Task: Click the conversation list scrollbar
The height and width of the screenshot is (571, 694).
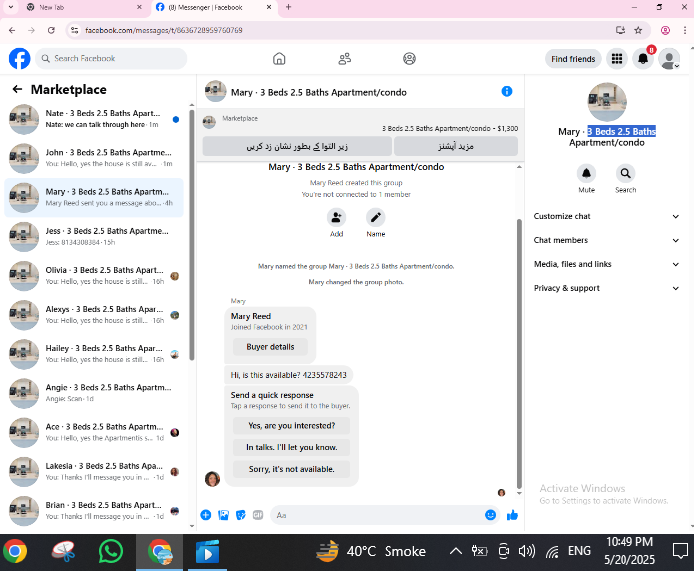Action: (x=192, y=235)
